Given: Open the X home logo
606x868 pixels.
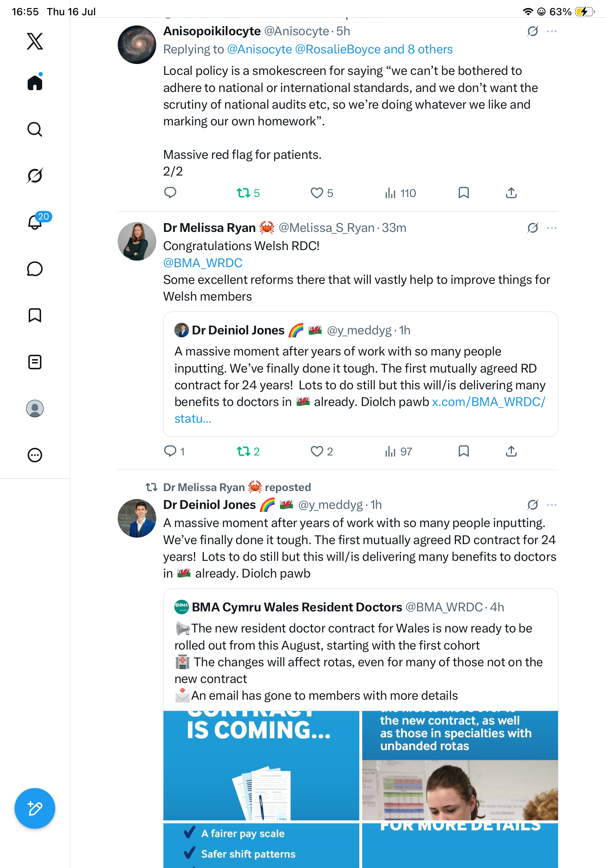Looking at the screenshot, I should [x=35, y=41].
